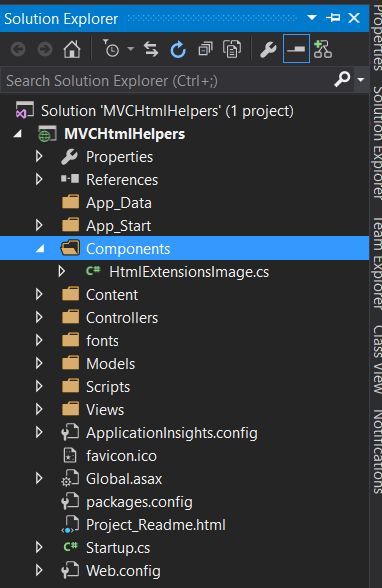Viewport: 382px width, 588px height.
Task: Click Sync with Active Document arrows
Action: (151, 49)
